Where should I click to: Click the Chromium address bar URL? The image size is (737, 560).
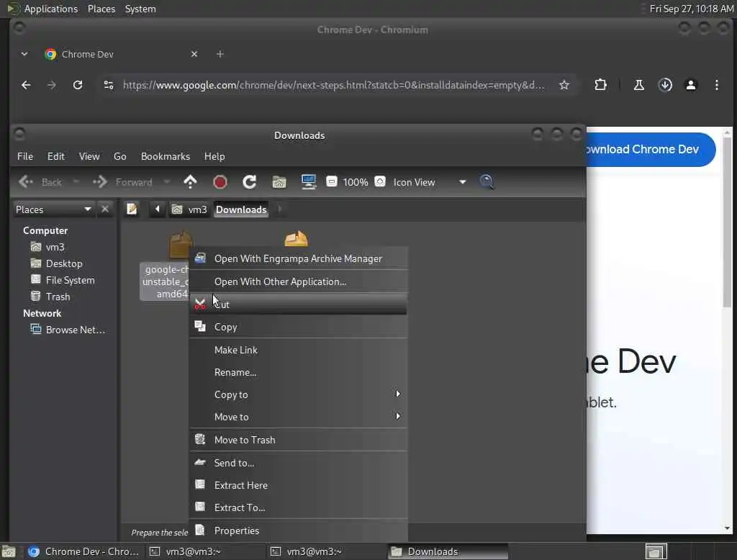334,85
